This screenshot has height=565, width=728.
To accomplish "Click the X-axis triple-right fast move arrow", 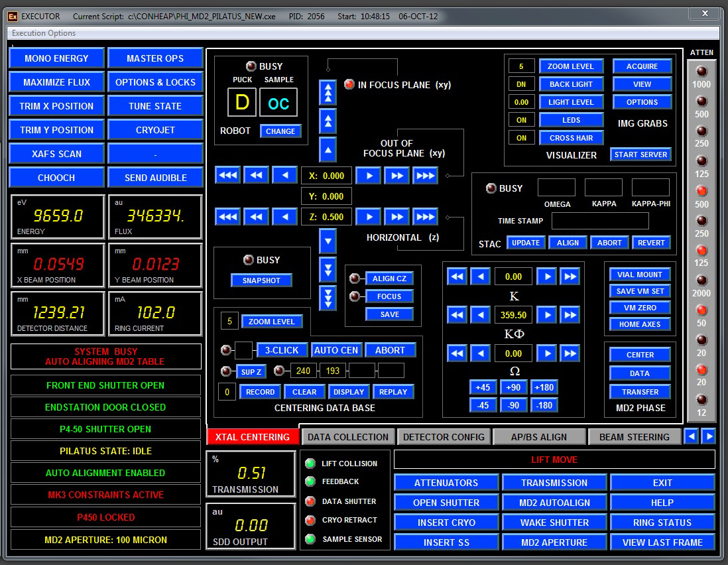I will point(425,176).
